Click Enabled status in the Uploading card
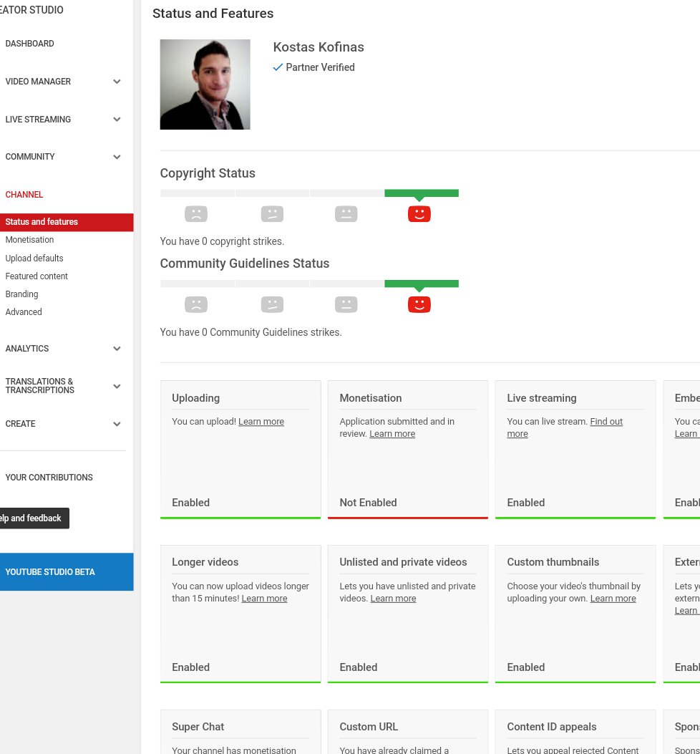The width and height of the screenshot is (700, 754). pyautogui.click(x=191, y=503)
